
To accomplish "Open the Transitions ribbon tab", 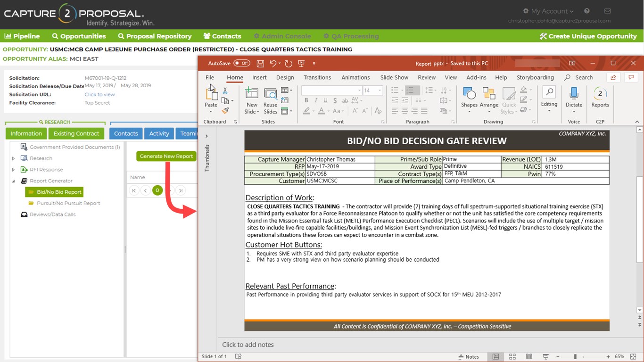I will [x=317, y=77].
